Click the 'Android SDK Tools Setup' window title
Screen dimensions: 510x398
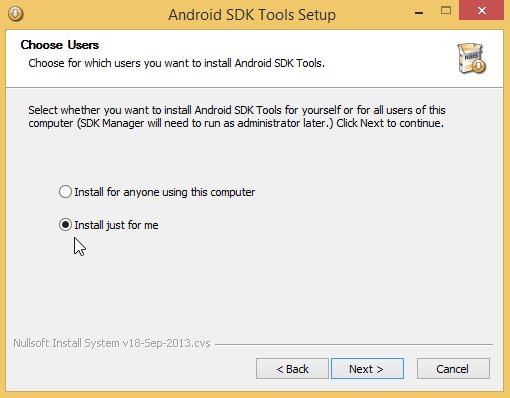[252, 15]
